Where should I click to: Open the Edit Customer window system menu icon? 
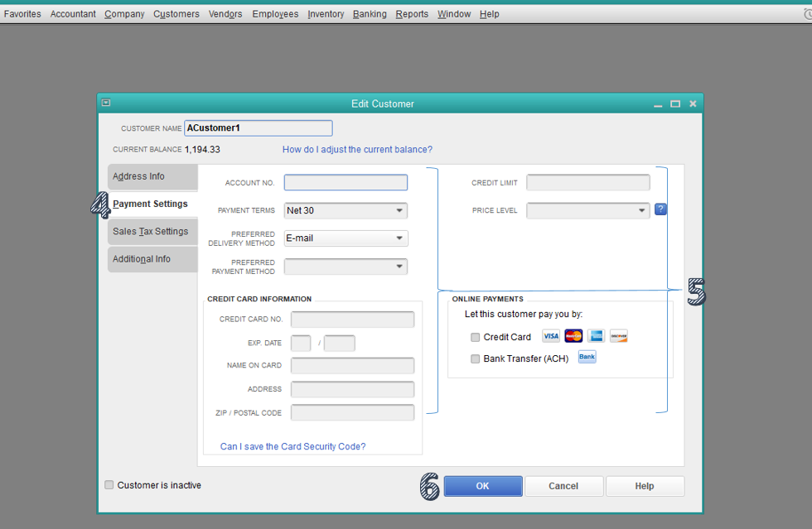(106, 103)
